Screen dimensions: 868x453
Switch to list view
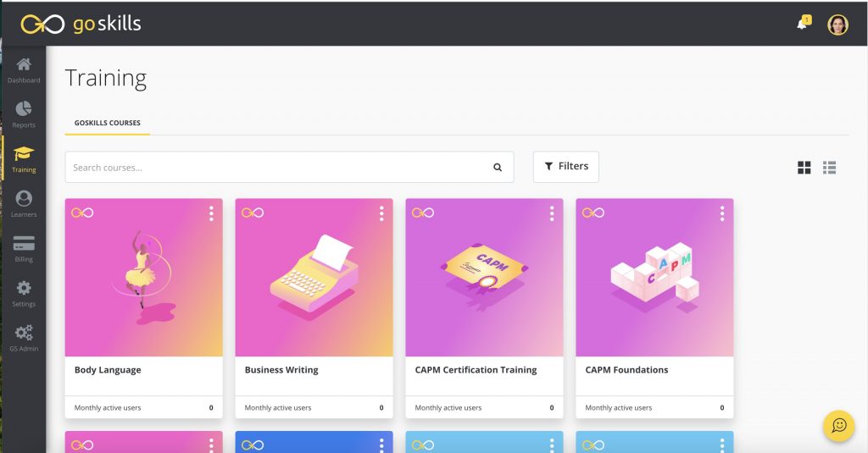tap(829, 167)
